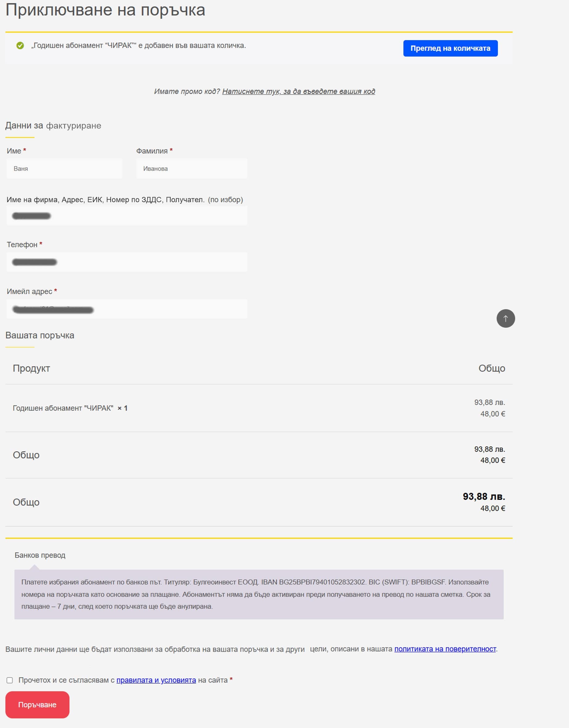Click the "Фамилия" last name field
The image size is (569, 728).
click(x=192, y=169)
